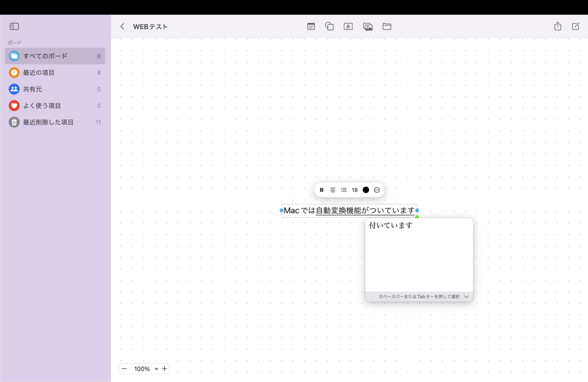Open list style options
Screen dimensions: 588x382
pyautogui.click(x=343, y=190)
